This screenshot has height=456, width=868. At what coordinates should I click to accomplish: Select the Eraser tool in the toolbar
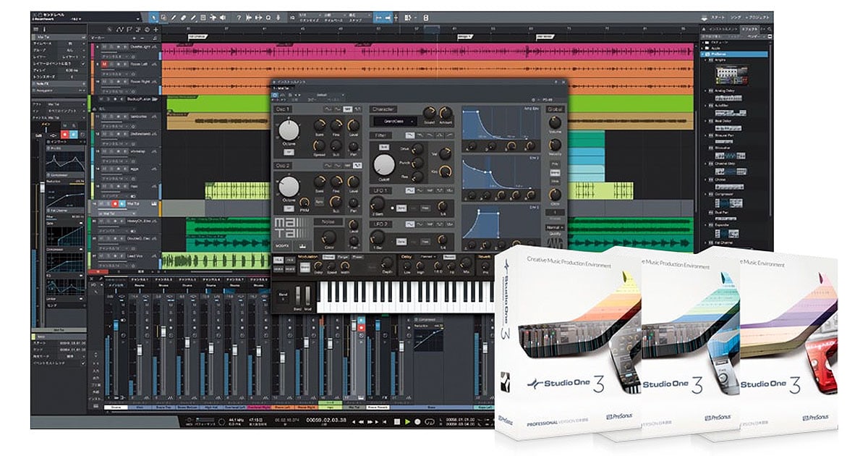tap(184, 17)
